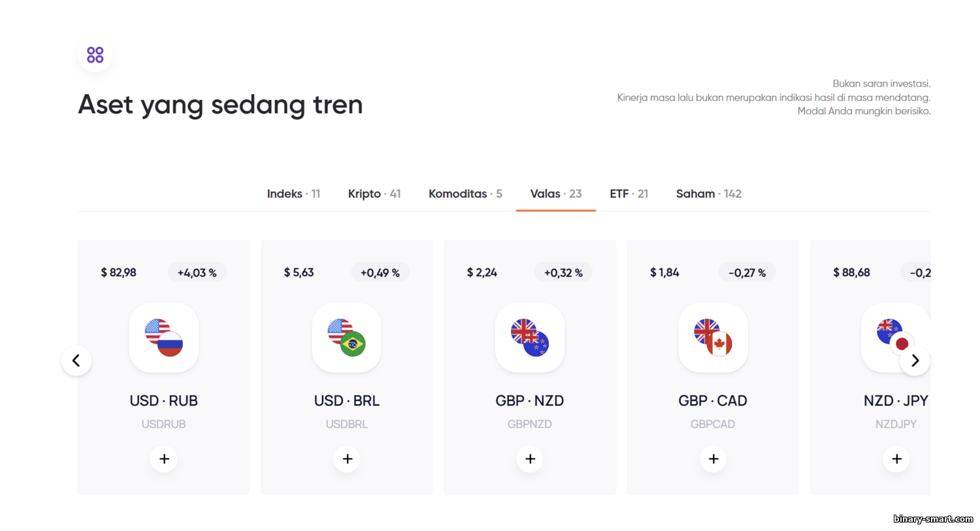Screen dimensions: 980x531
Task: Add NZDJPY with its plus button
Action: (896, 459)
